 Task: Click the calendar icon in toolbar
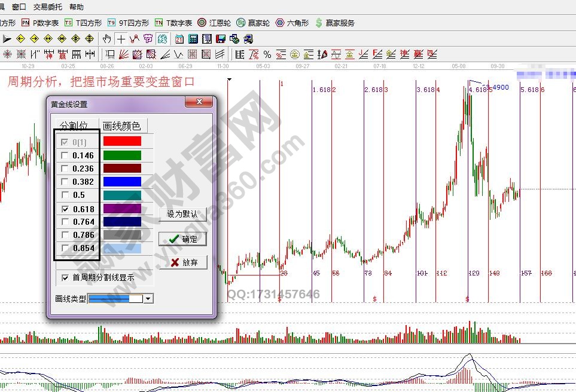(x=179, y=39)
